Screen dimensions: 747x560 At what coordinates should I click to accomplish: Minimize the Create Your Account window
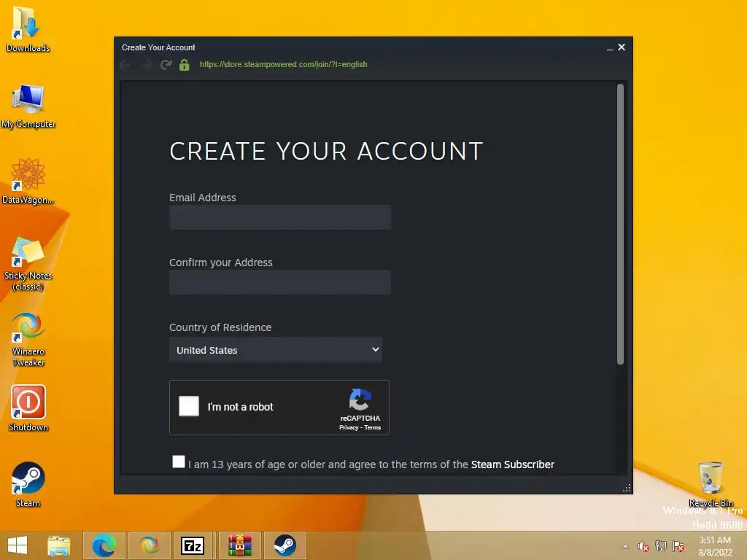tap(609, 47)
